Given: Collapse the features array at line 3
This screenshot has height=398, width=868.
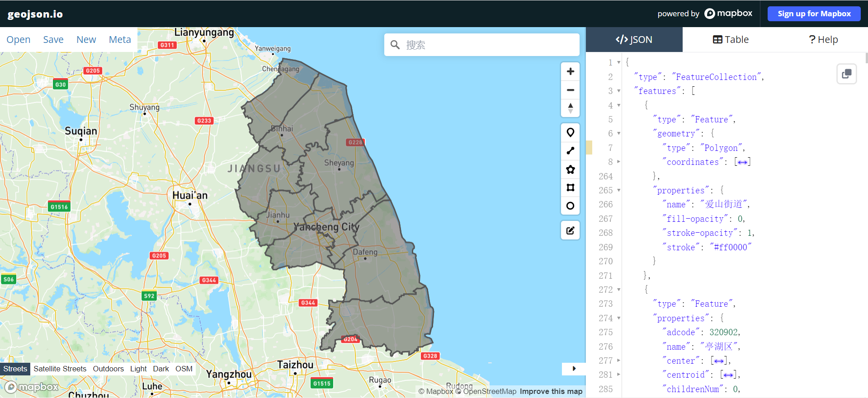Looking at the screenshot, I should [618, 91].
